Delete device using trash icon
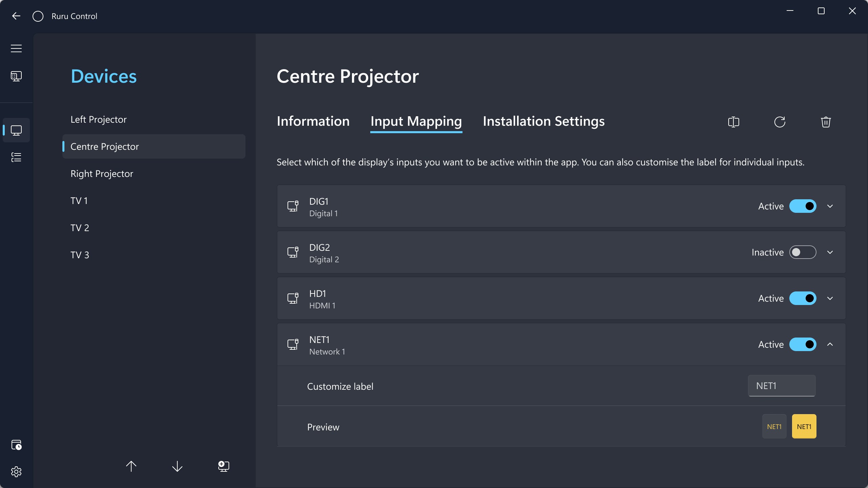 click(x=826, y=122)
